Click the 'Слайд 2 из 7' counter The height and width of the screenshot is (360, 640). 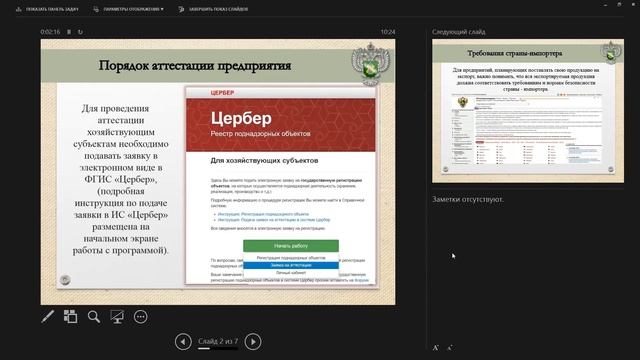pos(218,341)
